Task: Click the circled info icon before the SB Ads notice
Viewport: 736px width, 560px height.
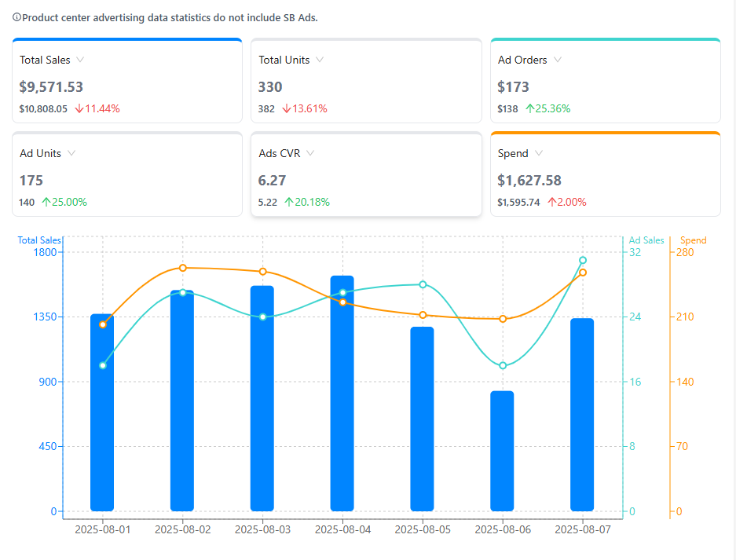Action: (16, 17)
